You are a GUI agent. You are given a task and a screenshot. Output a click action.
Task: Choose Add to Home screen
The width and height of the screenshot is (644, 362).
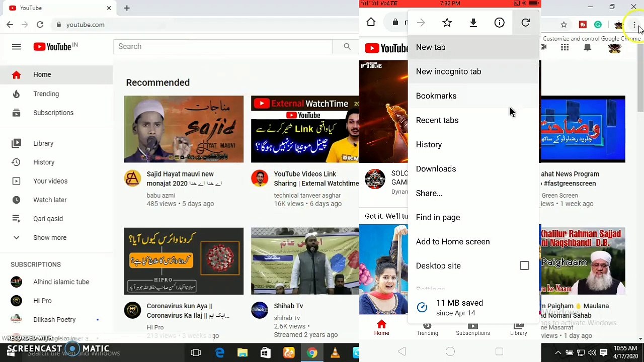pos(473,241)
